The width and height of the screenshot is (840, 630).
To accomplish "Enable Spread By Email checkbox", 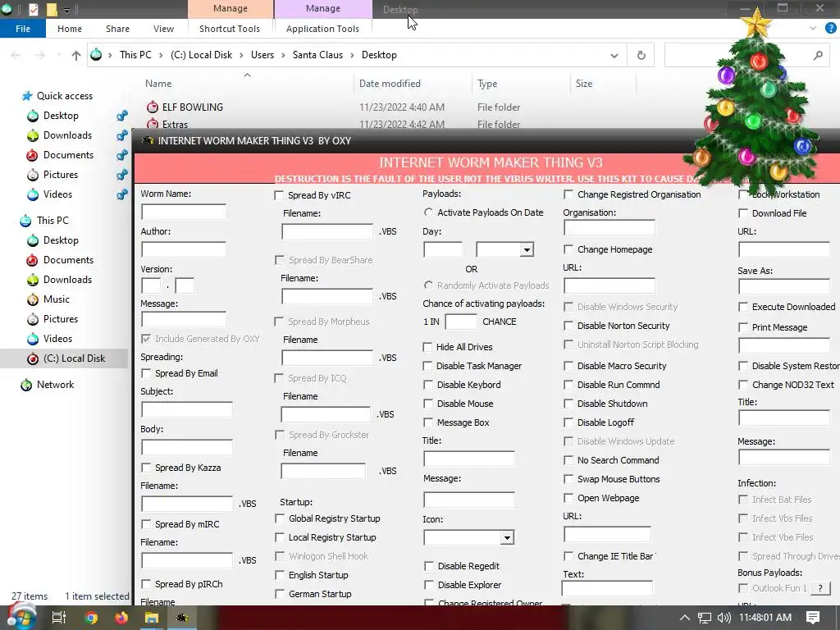I will pyautogui.click(x=146, y=373).
